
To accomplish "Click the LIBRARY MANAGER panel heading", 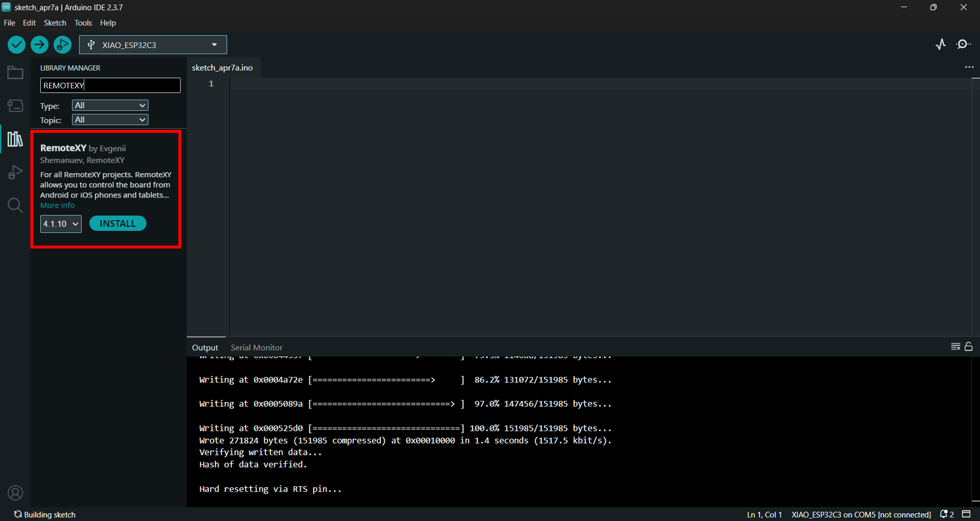I will tap(70, 68).
